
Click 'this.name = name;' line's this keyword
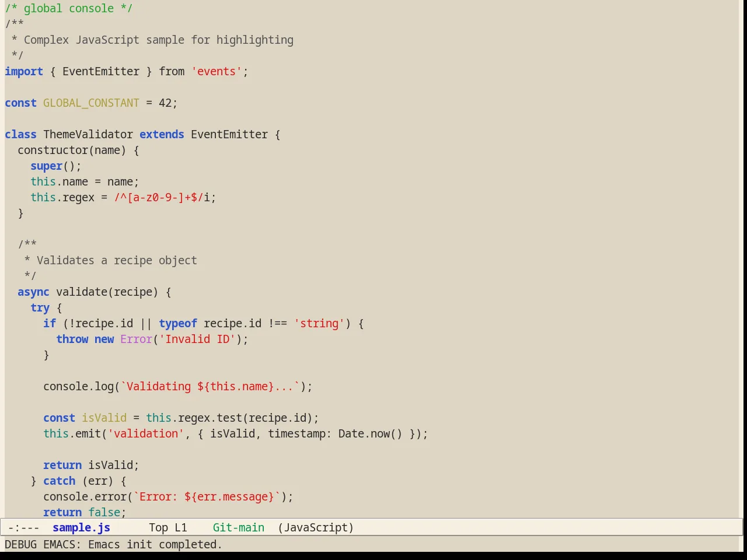coord(43,181)
